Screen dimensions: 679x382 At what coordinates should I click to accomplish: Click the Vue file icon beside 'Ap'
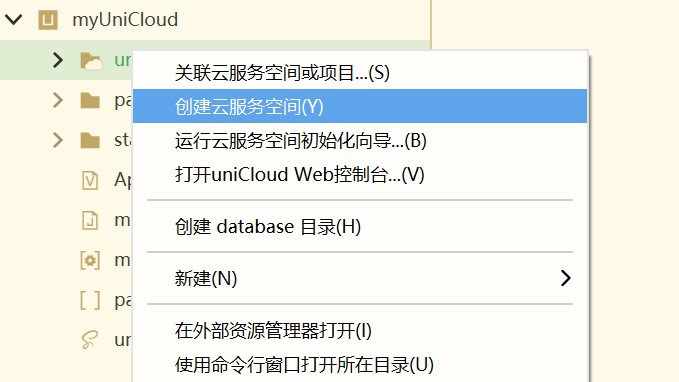[90, 180]
